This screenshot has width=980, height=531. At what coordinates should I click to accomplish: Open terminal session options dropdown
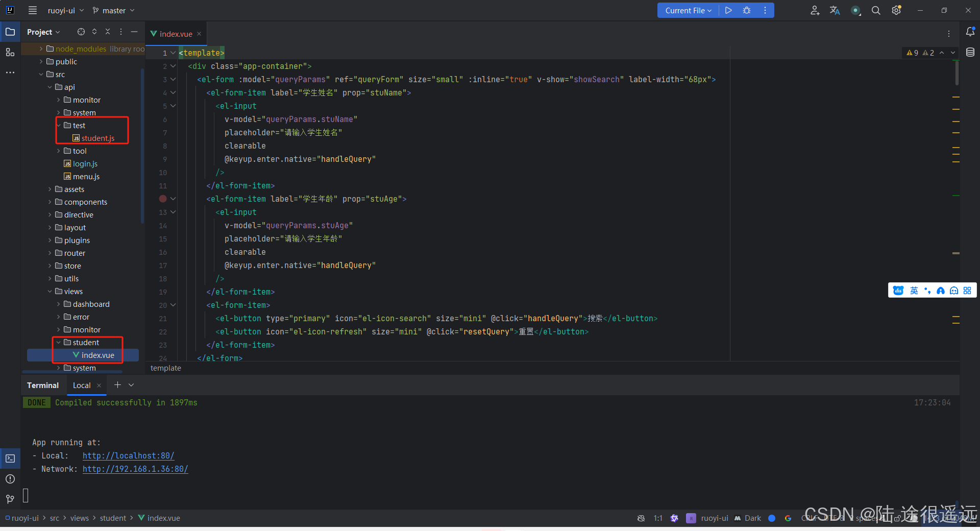click(x=131, y=384)
